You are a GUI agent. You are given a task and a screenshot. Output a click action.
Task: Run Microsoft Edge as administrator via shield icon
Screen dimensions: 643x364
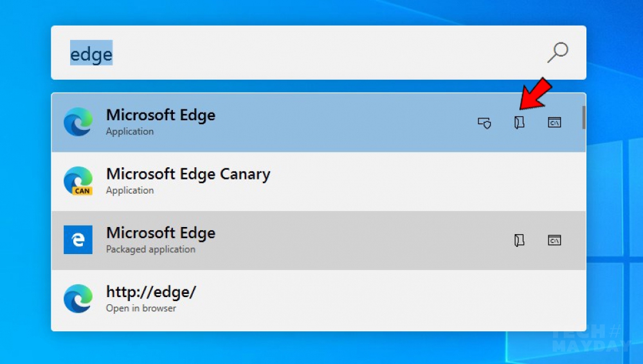pos(484,123)
